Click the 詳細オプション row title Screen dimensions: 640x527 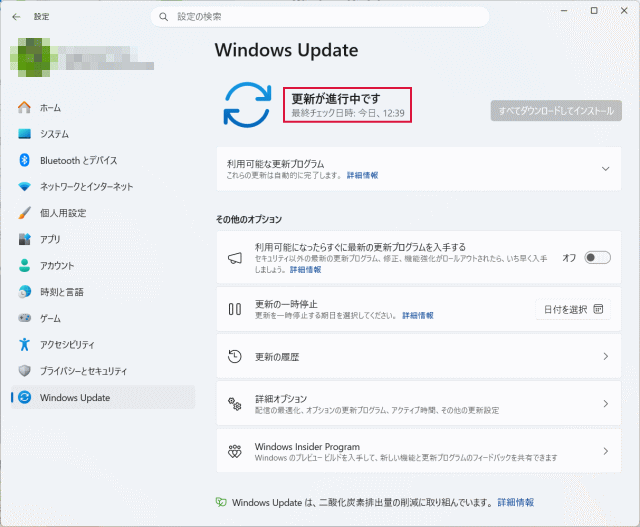point(281,398)
